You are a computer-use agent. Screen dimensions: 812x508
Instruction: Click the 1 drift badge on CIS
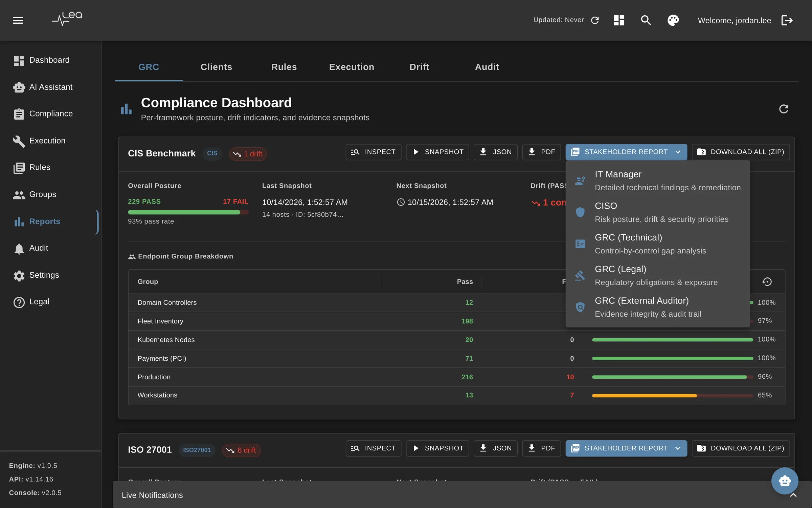coord(248,154)
